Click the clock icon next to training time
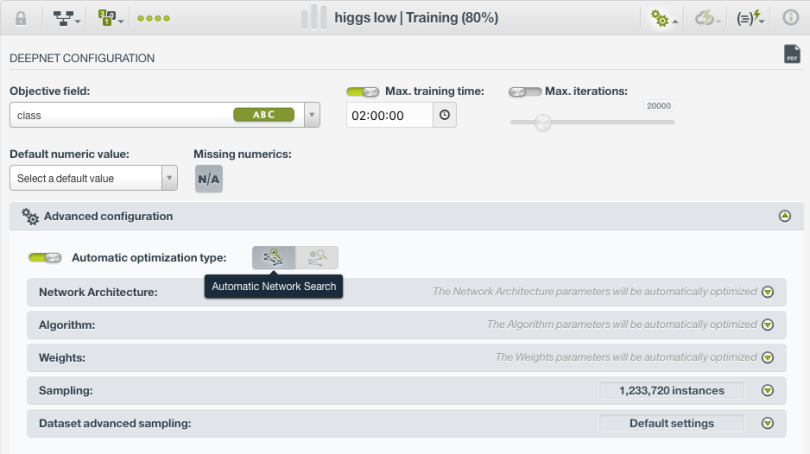810x454 pixels. pos(445,115)
